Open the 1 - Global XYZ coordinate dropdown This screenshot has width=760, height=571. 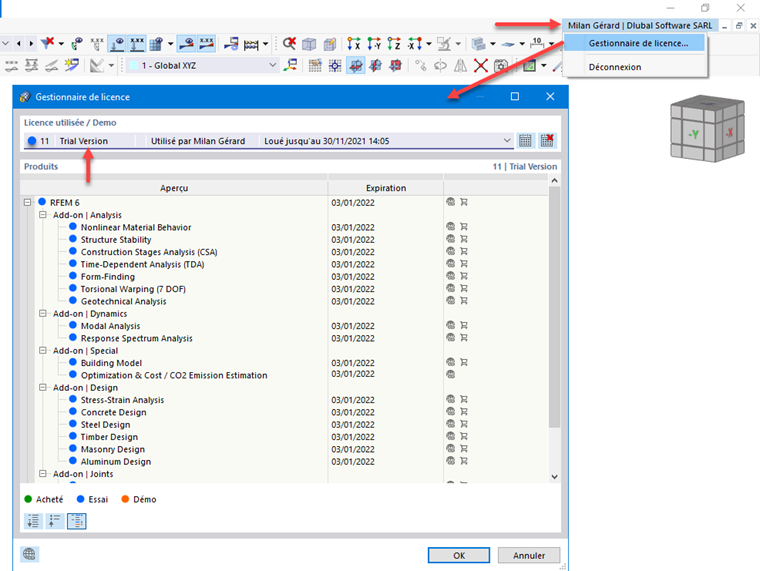[x=202, y=65]
